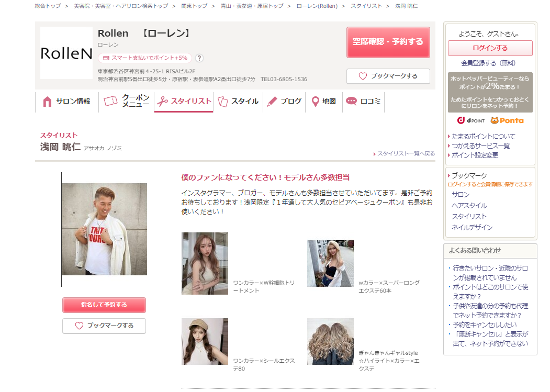Switch to the スタイル tab

click(x=238, y=102)
